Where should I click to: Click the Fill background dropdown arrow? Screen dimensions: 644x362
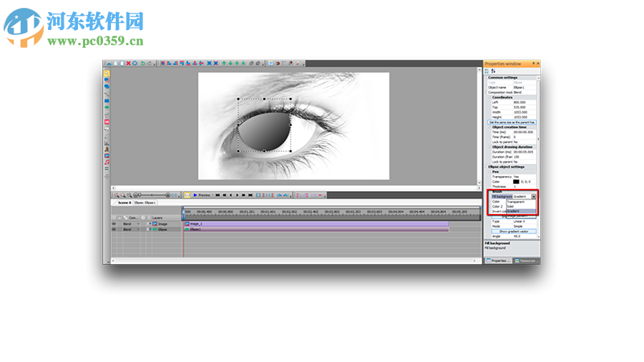tap(534, 197)
